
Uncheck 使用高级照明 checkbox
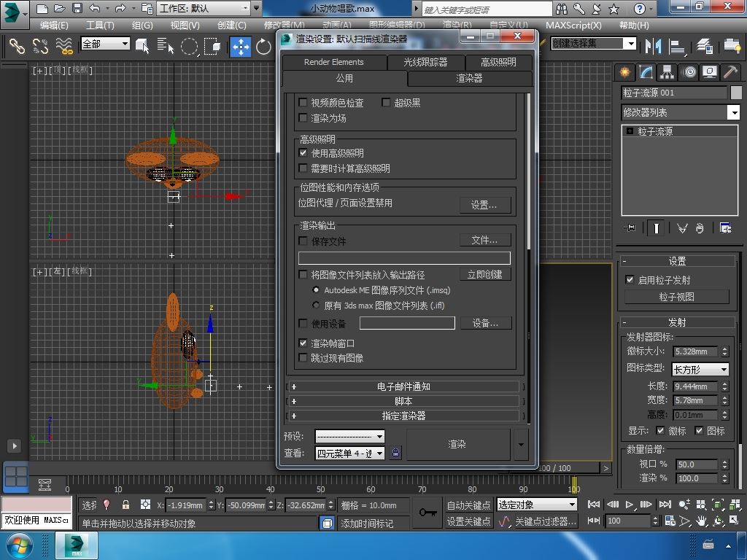pyautogui.click(x=303, y=153)
